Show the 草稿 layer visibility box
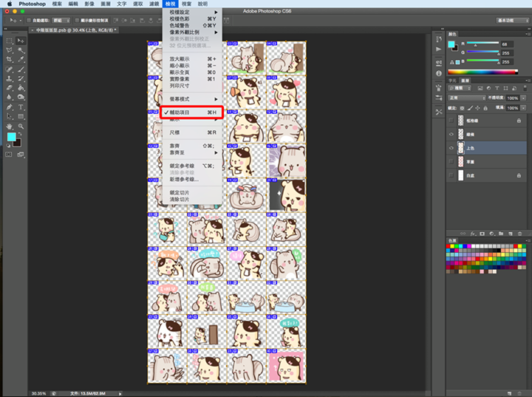532x397 pixels. (451, 162)
